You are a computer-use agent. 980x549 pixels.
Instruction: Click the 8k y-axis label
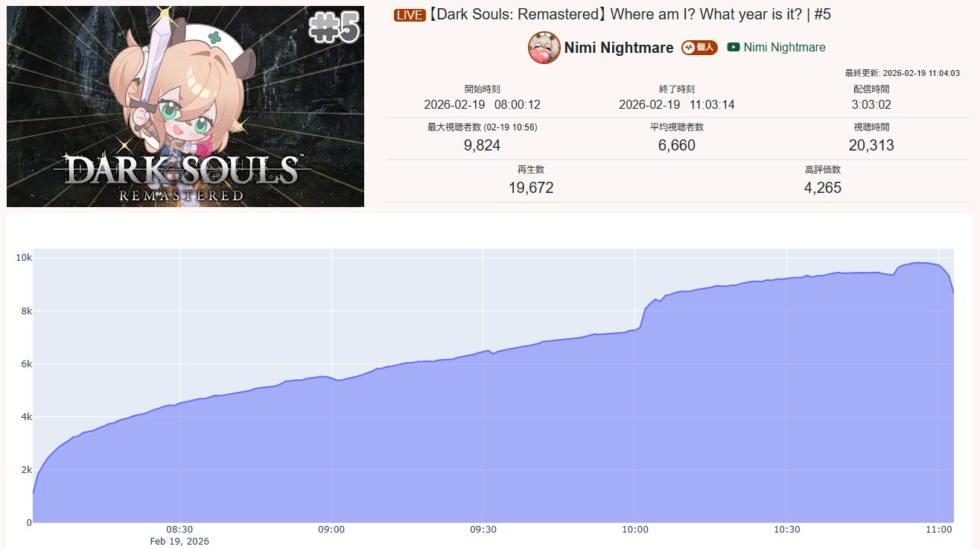(26, 311)
